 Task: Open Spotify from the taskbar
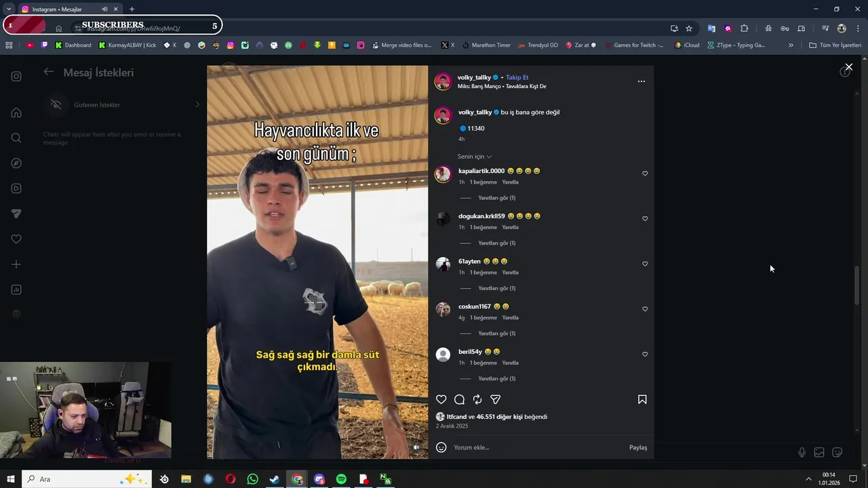pos(341,479)
